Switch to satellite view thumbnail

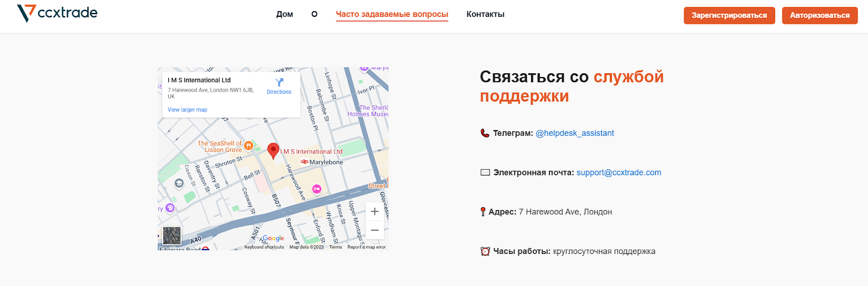coord(172,236)
